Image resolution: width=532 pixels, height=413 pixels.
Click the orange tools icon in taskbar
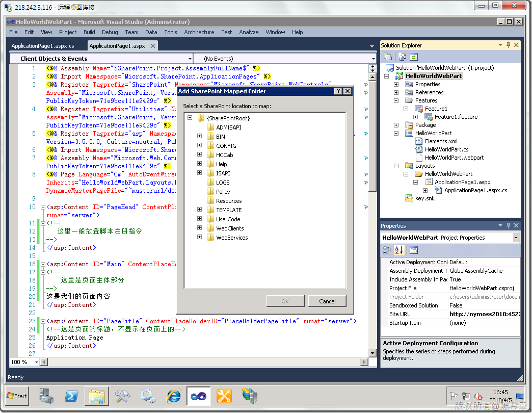224,396
